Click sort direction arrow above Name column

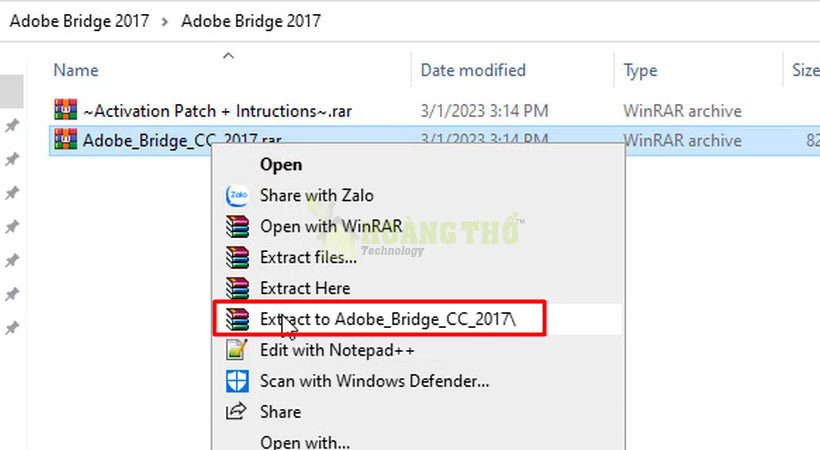229,55
